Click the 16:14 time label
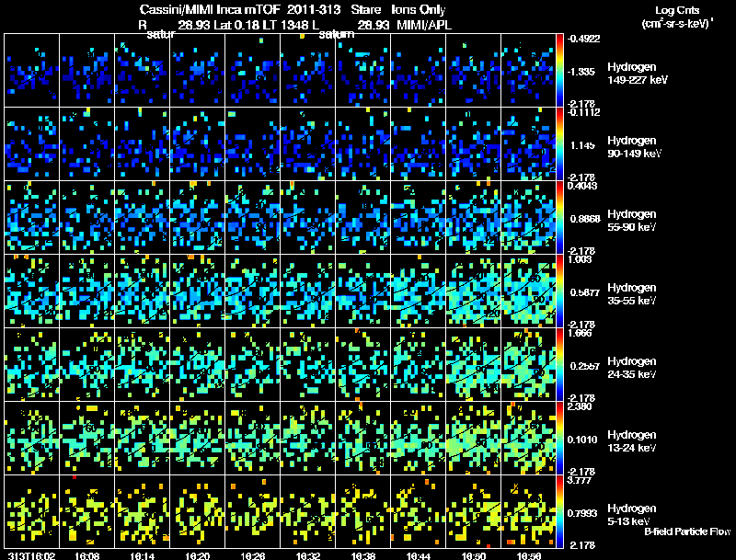Viewport: 736px width, 560px height. 143,555
